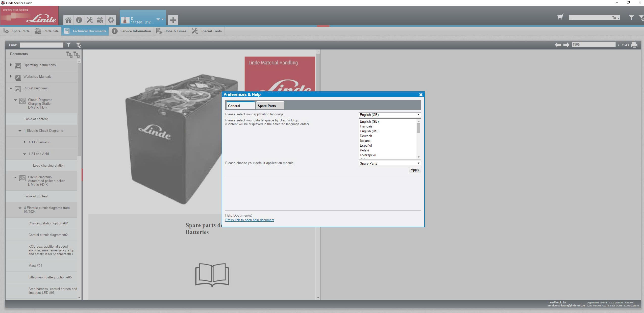Open application language dropdown English (GB)
Image resolution: width=644 pixels, height=313 pixels.
coord(389,115)
